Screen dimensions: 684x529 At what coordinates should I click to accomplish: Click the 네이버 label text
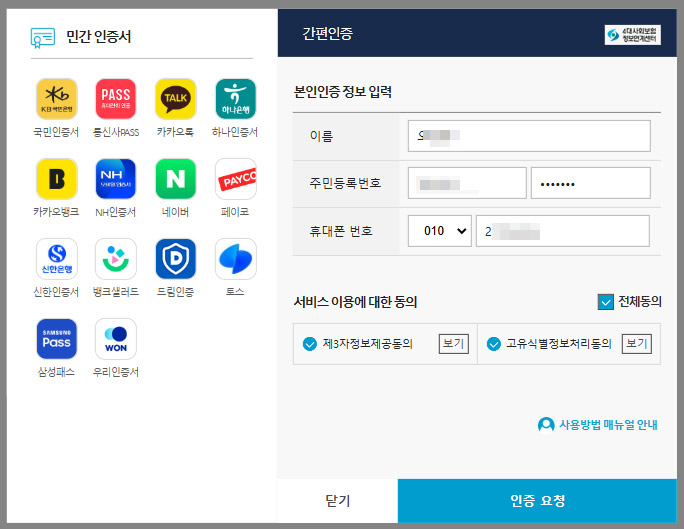(175, 212)
